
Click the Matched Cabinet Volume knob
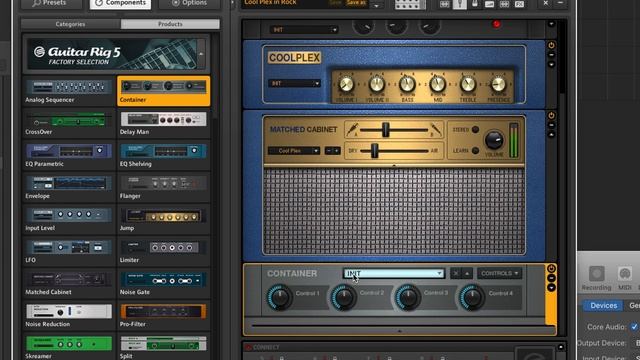point(494,140)
